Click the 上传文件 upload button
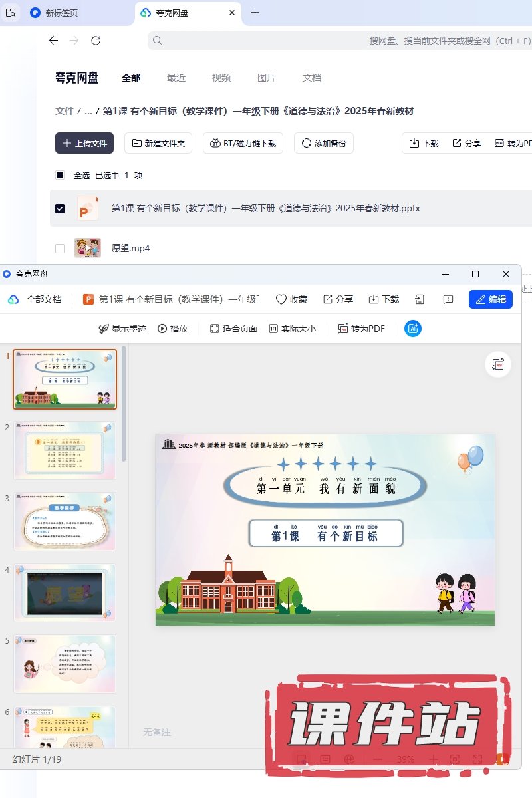532x798 pixels. point(84,143)
